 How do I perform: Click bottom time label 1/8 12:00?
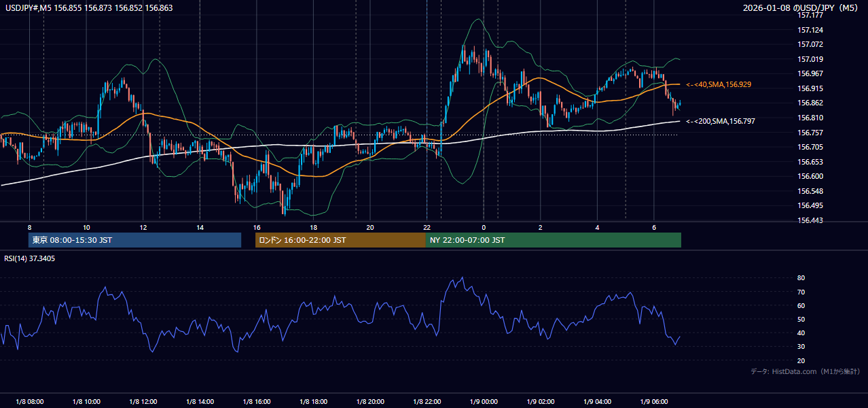(x=143, y=401)
